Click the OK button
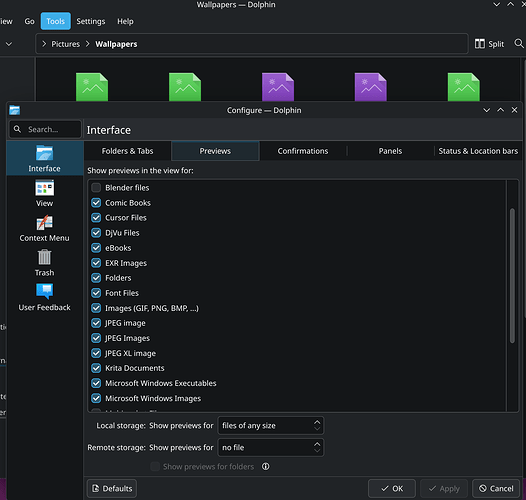This screenshot has height=500, width=526. (392, 488)
